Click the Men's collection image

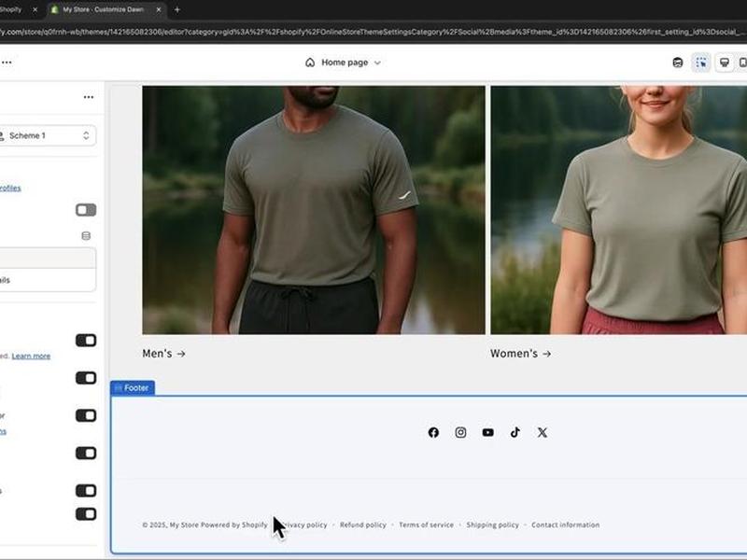tap(314, 210)
